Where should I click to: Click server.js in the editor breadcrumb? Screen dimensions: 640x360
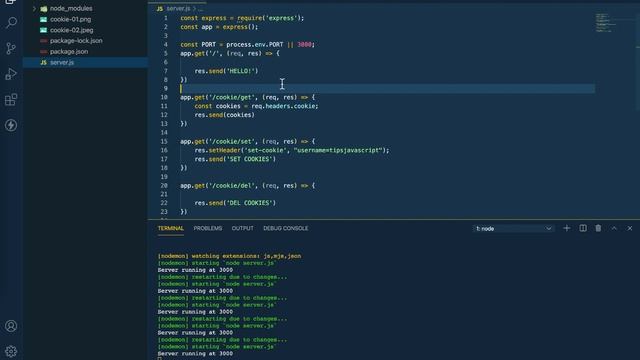178,8
